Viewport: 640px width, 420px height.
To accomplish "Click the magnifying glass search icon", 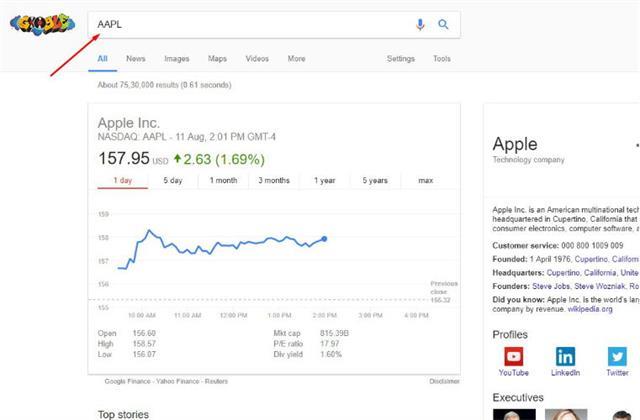I will (443, 24).
